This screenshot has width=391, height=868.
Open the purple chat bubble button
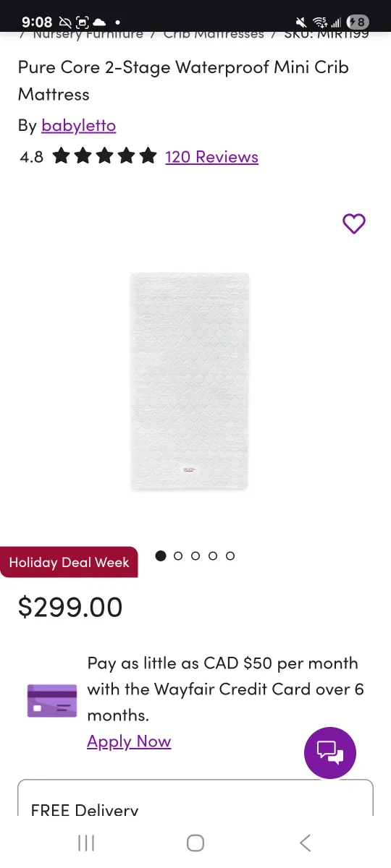pyautogui.click(x=330, y=753)
